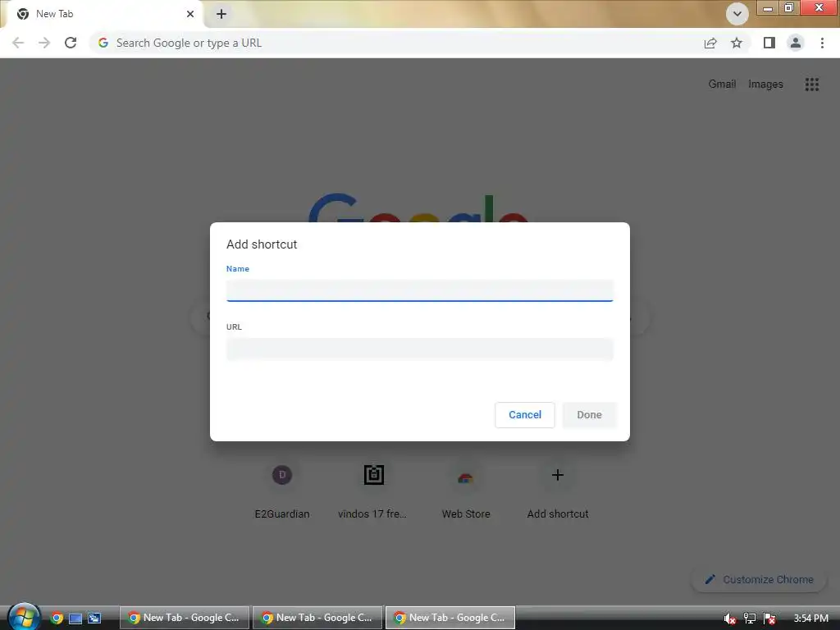Click the share page icon in address bar
Screen dimensions: 840x630
click(710, 43)
